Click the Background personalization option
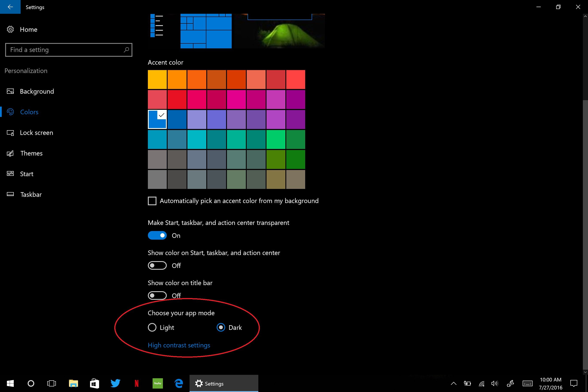This screenshot has width=588, height=392. tap(37, 91)
